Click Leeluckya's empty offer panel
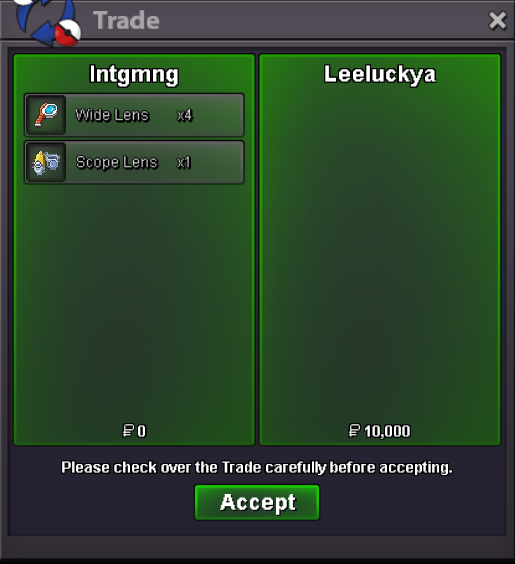 click(380, 250)
